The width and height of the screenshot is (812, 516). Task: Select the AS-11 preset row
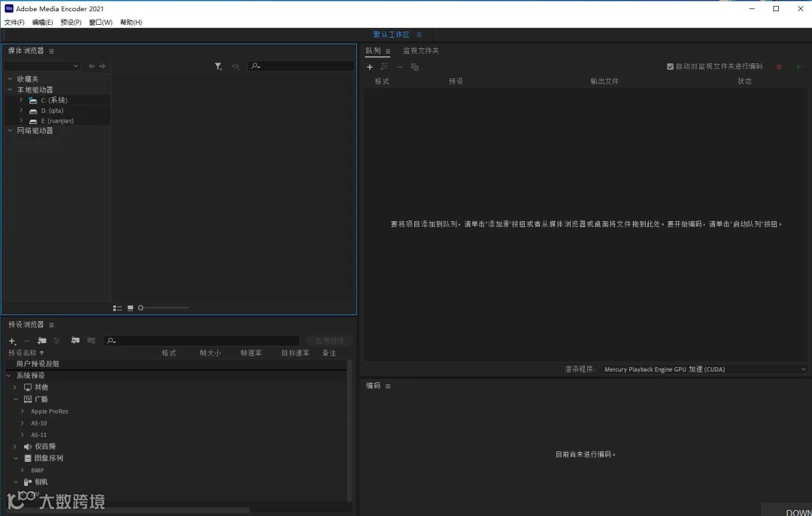[176, 436]
